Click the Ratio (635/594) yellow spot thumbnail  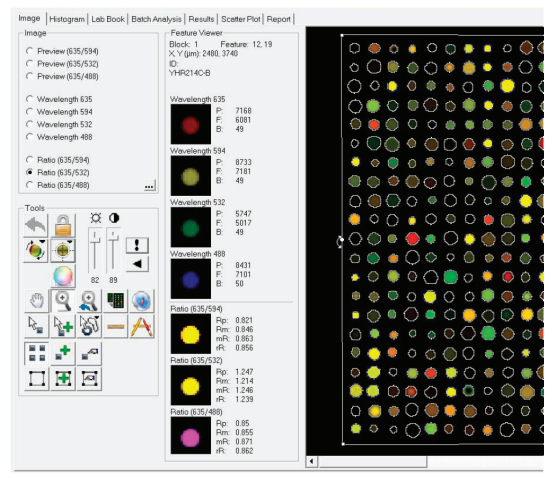tap(191, 334)
